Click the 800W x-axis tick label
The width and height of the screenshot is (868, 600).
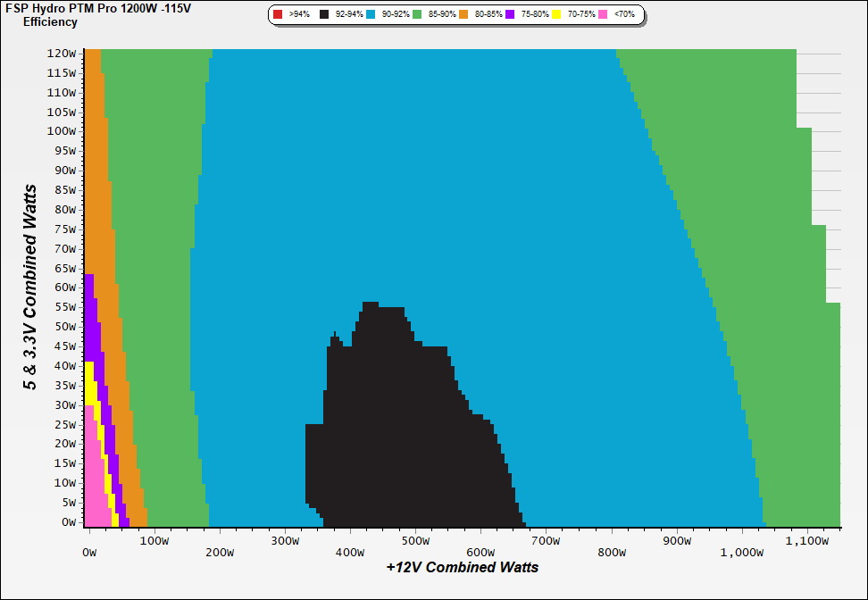pyautogui.click(x=611, y=541)
